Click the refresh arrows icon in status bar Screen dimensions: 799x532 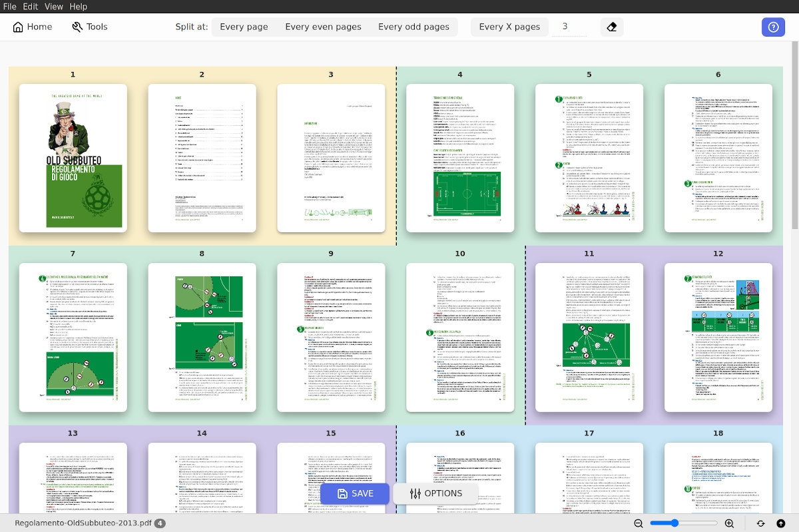(x=760, y=523)
